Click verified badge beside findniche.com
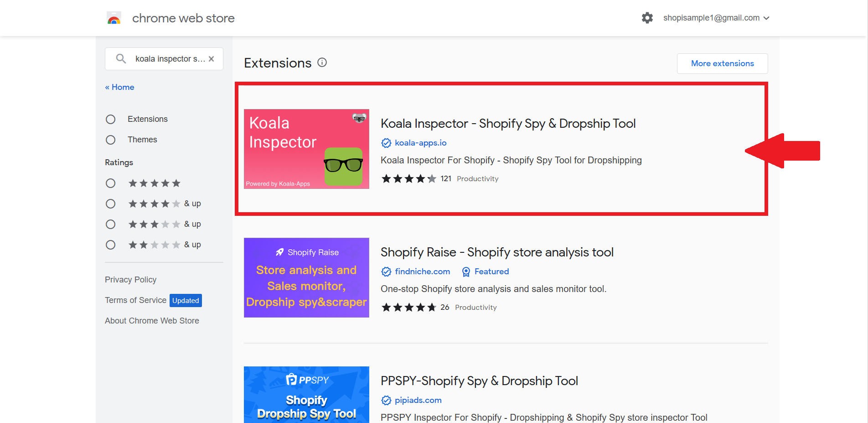The width and height of the screenshot is (868, 423). [x=386, y=272]
